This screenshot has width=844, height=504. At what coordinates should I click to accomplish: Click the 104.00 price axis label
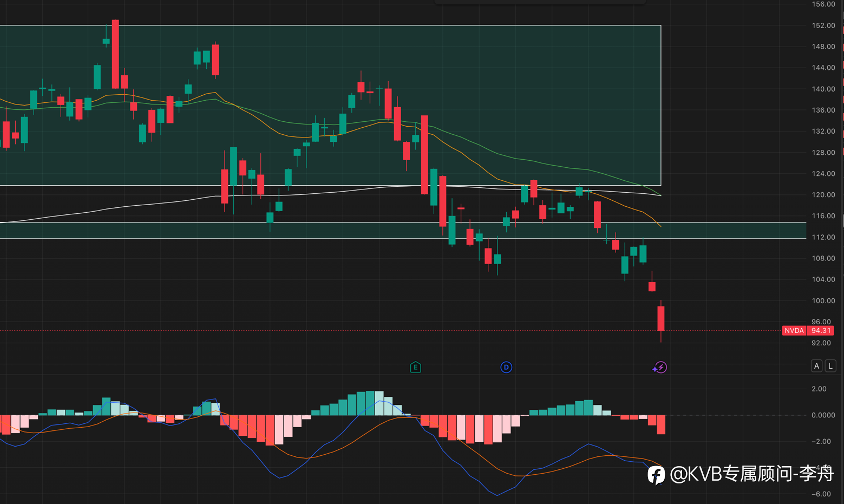[823, 279]
